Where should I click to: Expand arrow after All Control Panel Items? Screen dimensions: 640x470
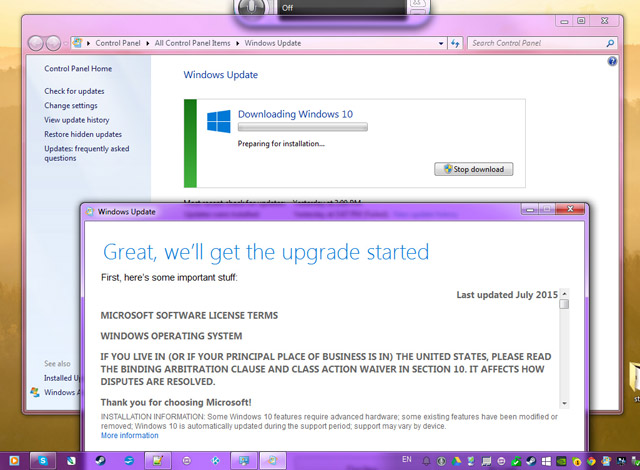(238, 43)
